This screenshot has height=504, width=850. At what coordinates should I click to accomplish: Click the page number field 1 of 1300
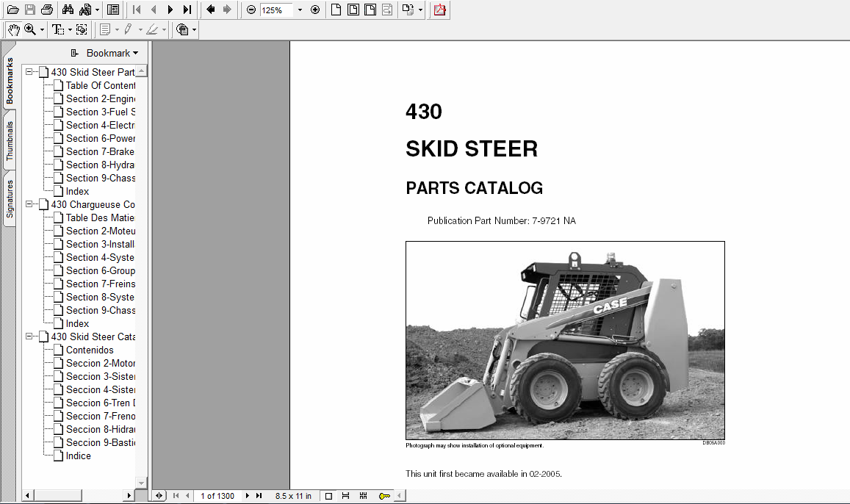tap(217, 496)
